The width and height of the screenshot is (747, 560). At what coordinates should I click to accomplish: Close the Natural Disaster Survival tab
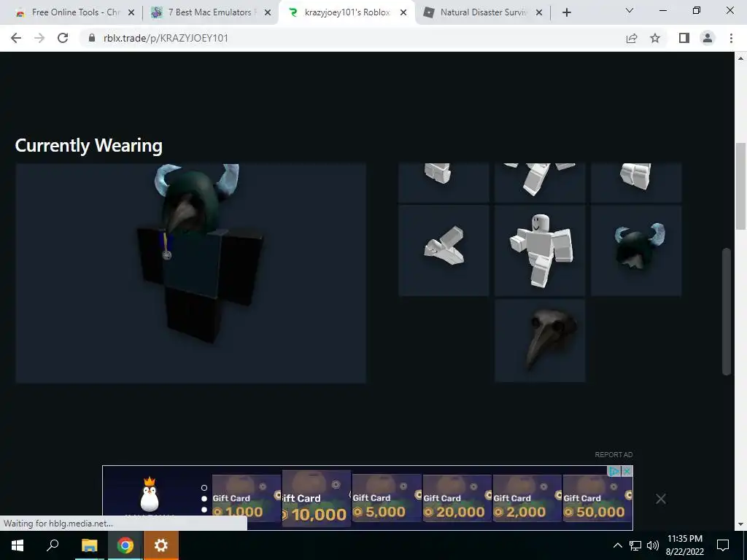(x=539, y=13)
